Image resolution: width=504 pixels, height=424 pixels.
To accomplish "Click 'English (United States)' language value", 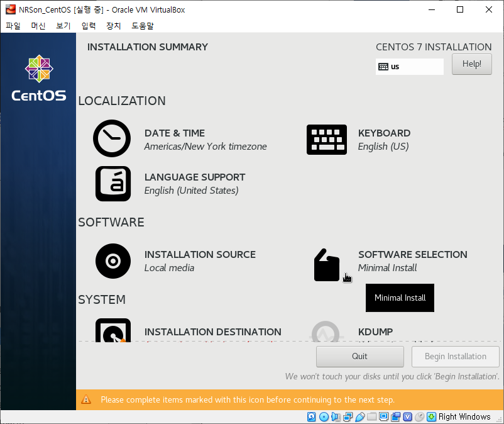I will point(191,191).
